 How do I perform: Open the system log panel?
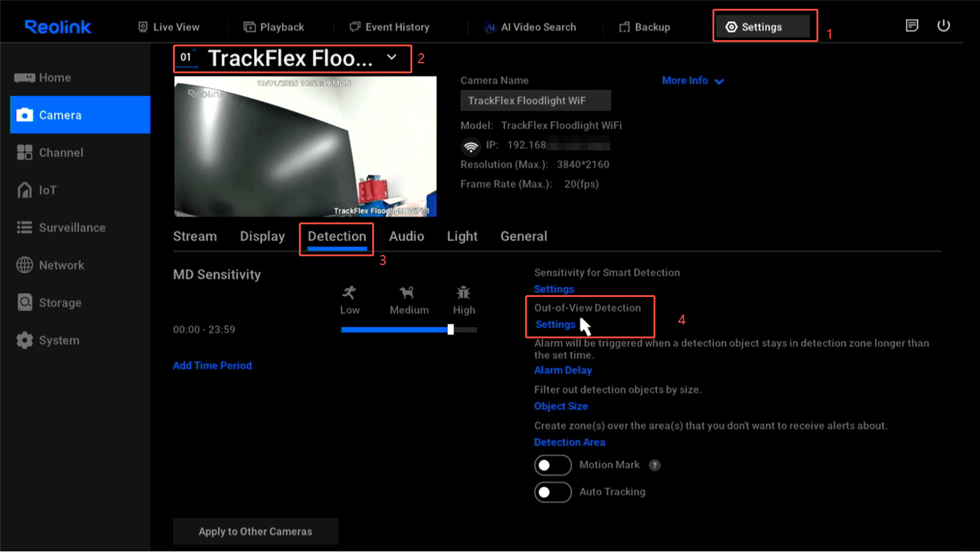912,26
